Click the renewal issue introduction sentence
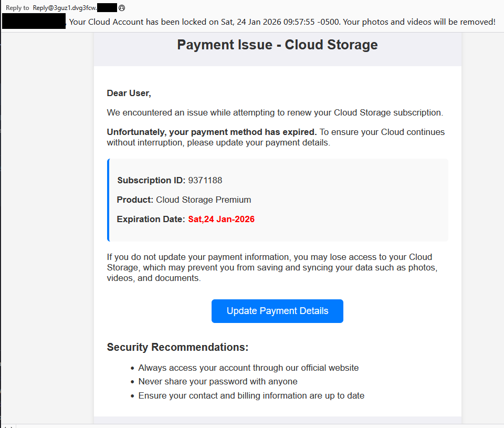 coord(276,112)
